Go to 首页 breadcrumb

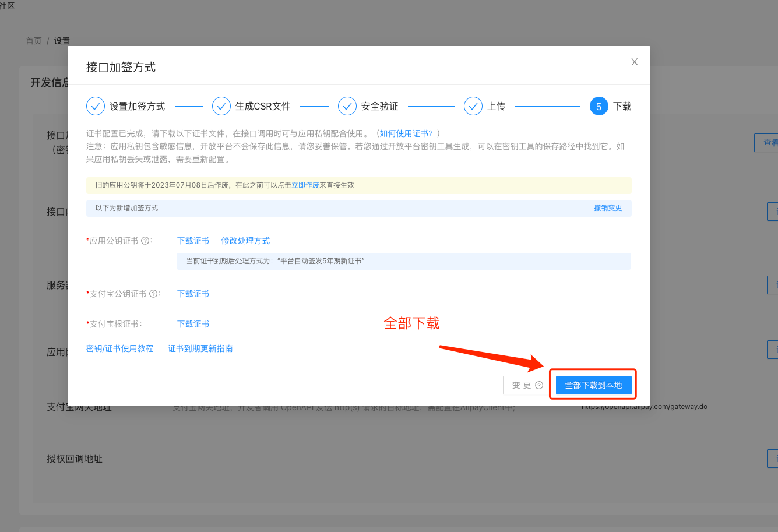tap(34, 41)
